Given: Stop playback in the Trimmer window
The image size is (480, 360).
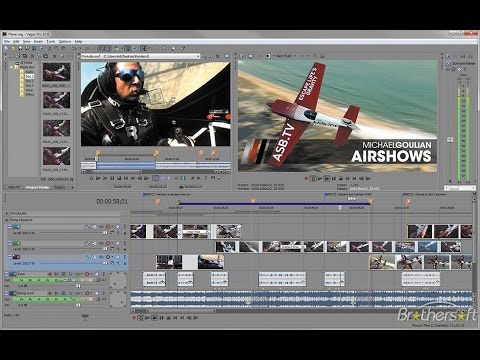Looking at the screenshot, I should tap(119, 178).
